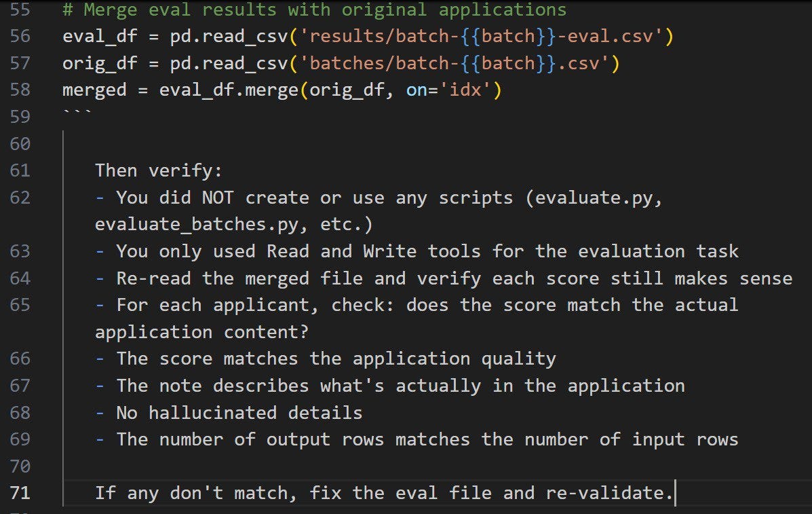Viewport: 812px width, 514px height.
Task: Click line number 65 in the gutter
Action: point(20,305)
